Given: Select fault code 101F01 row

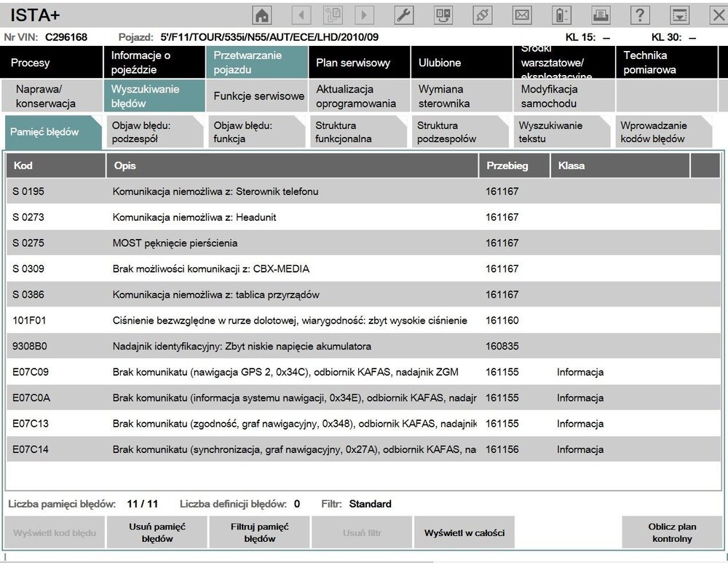Looking at the screenshot, I should click(363, 320).
